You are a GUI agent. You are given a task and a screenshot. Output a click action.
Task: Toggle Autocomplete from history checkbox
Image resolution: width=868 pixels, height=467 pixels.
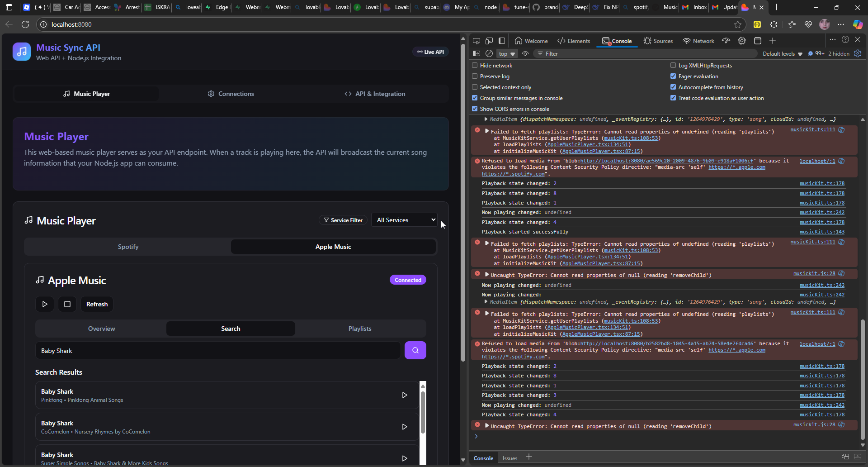[673, 87]
